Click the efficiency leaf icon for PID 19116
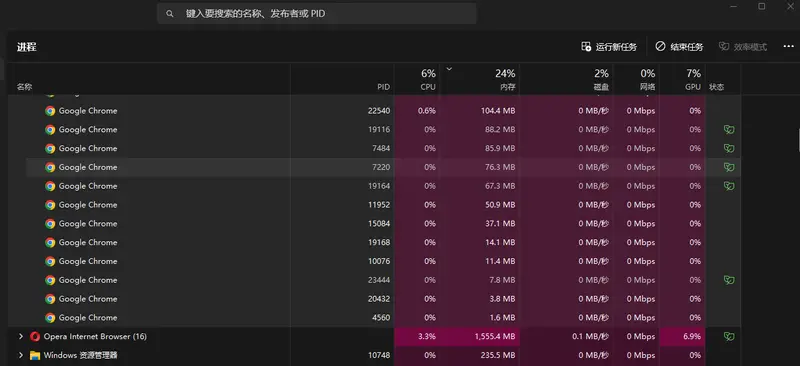Screen dimensions: 800x366 [729, 130]
